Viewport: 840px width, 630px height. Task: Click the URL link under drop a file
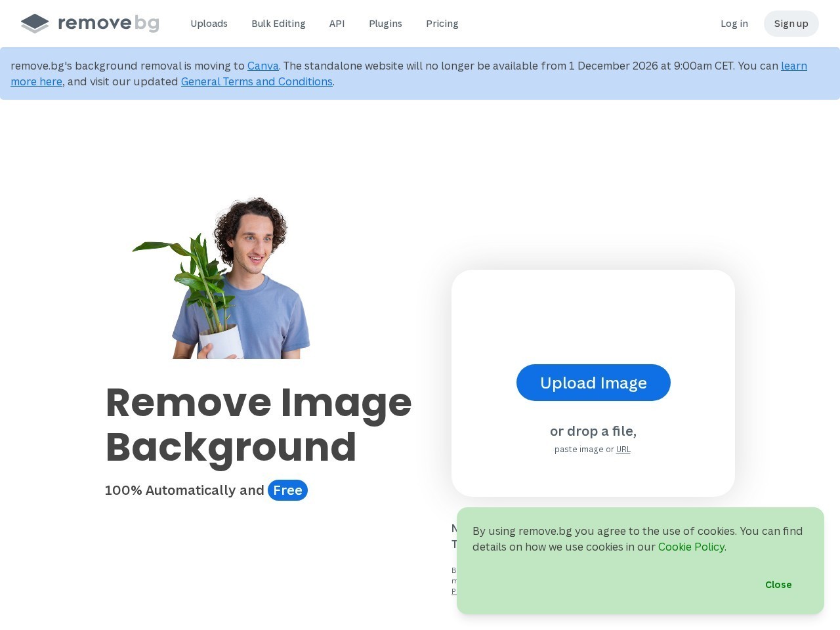pos(623,450)
